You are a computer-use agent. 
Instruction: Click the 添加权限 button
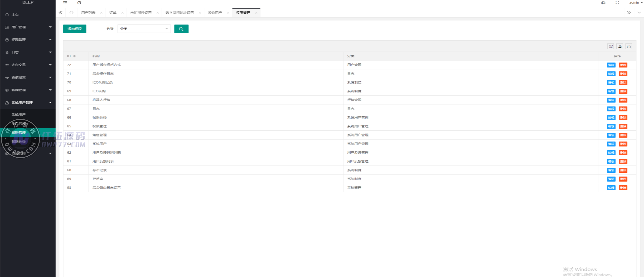pyautogui.click(x=74, y=29)
